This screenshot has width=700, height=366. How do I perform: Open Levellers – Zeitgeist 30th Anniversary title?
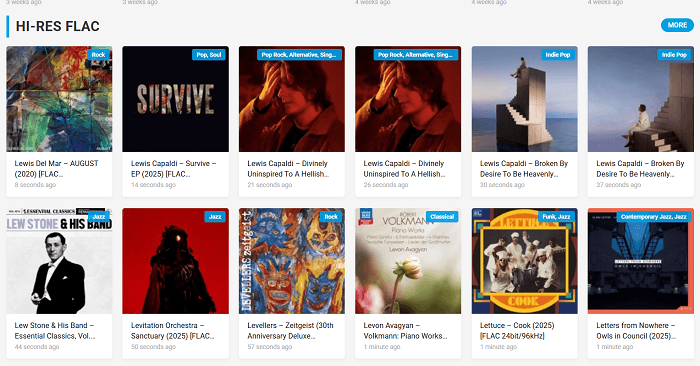click(290, 331)
